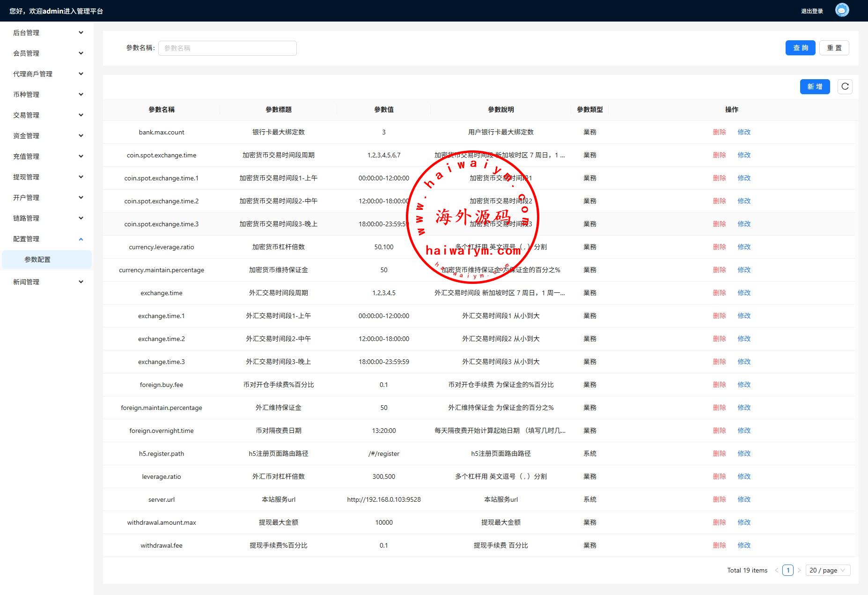Expand the 后台管理 sidebar menu
868x595 pixels.
pyautogui.click(x=81, y=33)
